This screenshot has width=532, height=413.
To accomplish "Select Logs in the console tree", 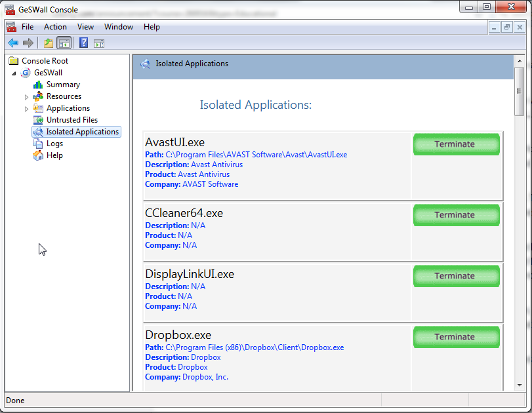I will click(54, 144).
